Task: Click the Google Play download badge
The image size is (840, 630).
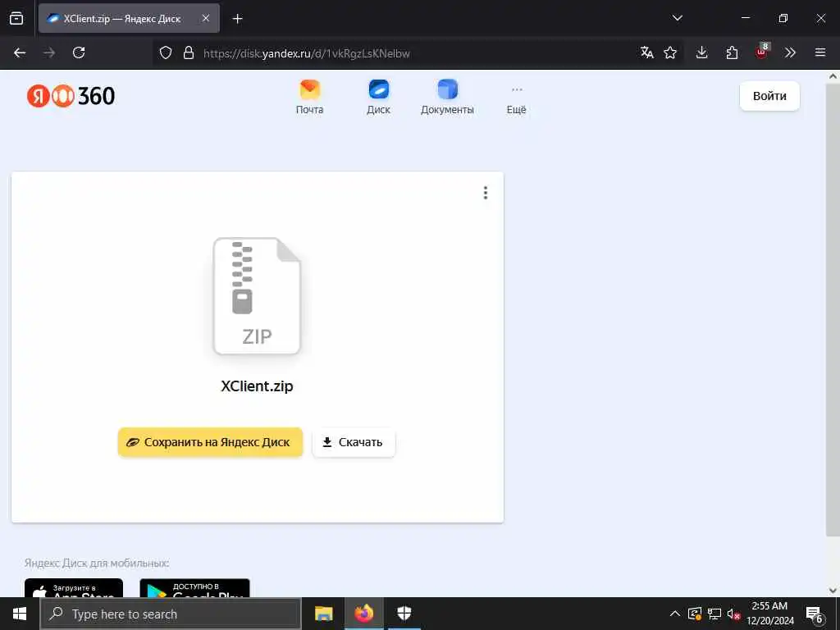Action: [194, 588]
